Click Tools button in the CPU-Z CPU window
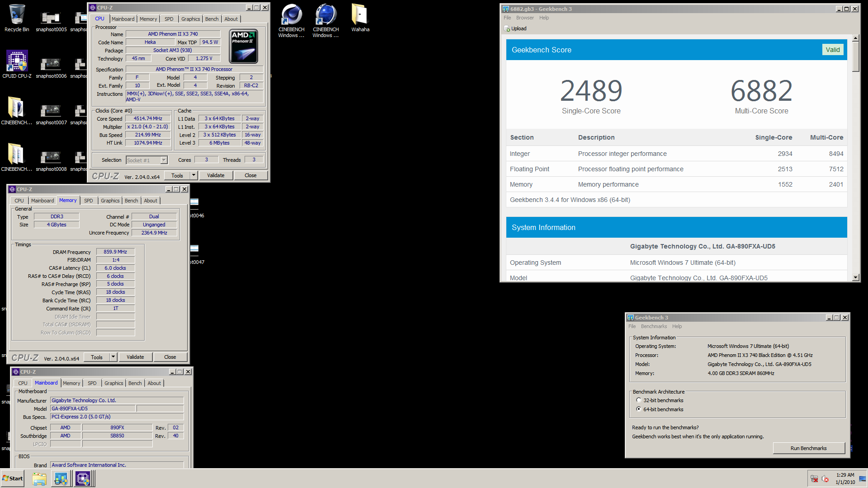This screenshot has width=868, height=488. coord(177,175)
